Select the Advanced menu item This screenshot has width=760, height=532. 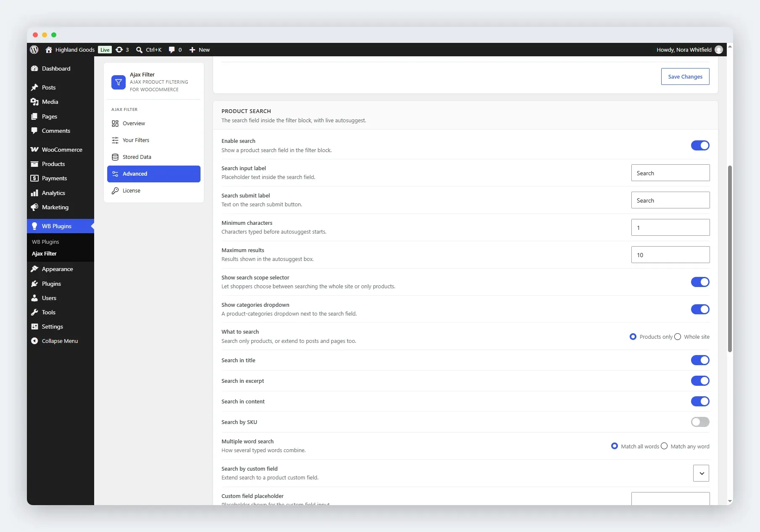tap(154, 174)
